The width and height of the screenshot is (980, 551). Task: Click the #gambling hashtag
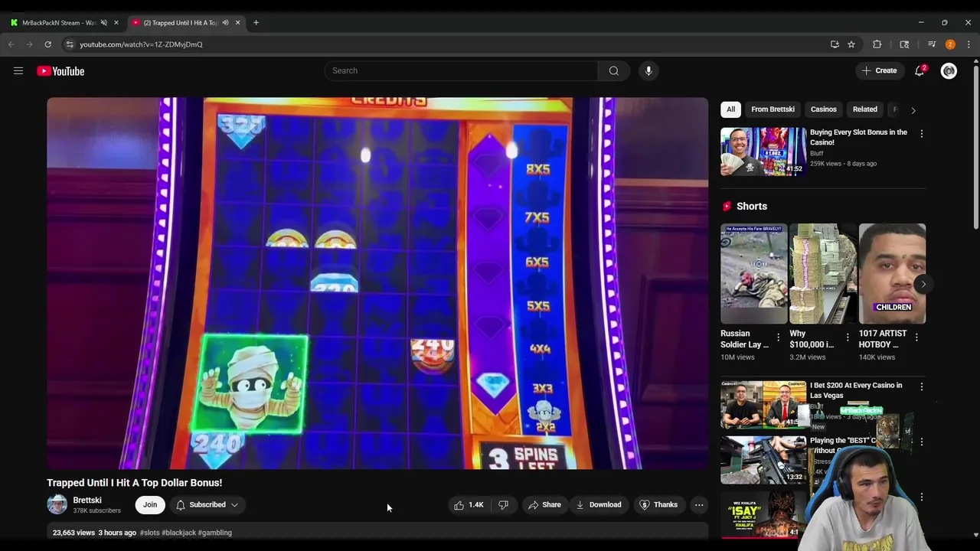click(x=215, y=533)
